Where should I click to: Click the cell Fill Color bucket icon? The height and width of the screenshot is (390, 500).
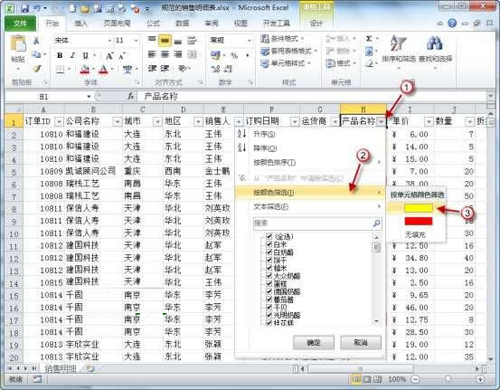85,69
